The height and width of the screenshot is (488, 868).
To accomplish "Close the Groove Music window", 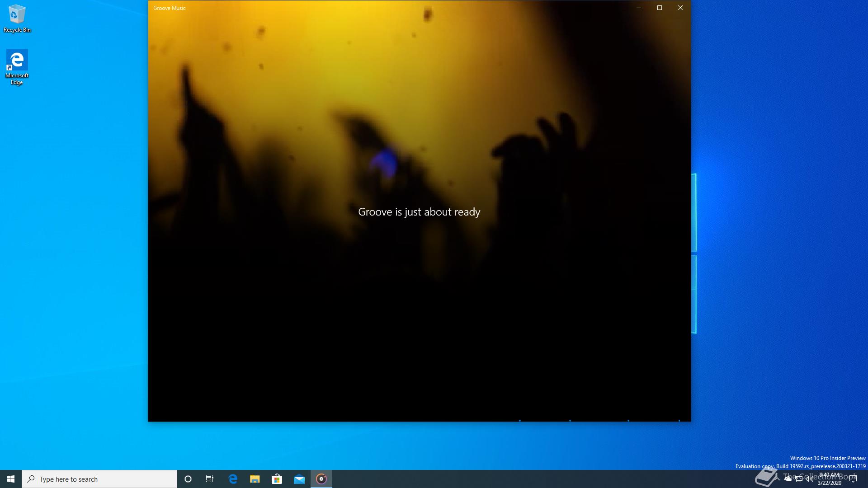I will (680, 8).
